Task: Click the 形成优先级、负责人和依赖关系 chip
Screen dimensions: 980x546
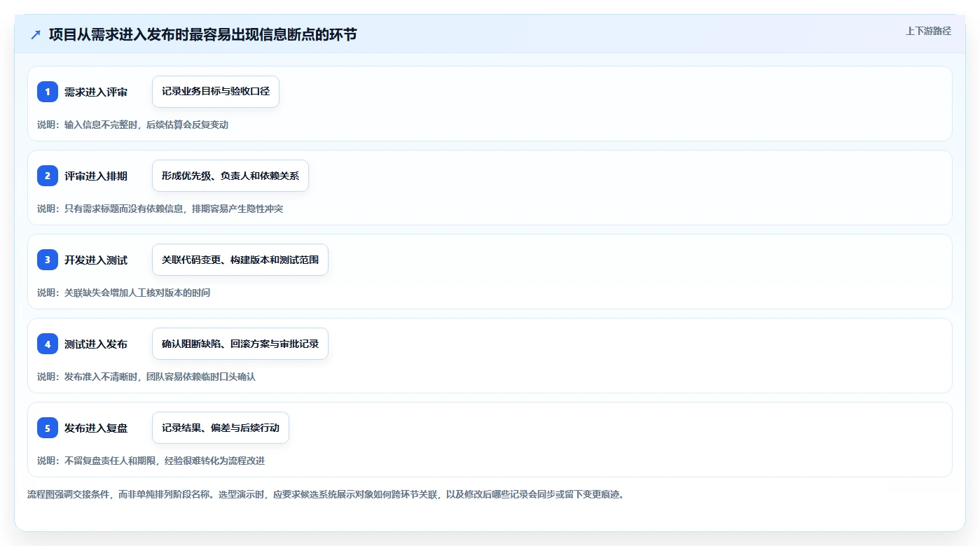Action: [x=230, y=176]
